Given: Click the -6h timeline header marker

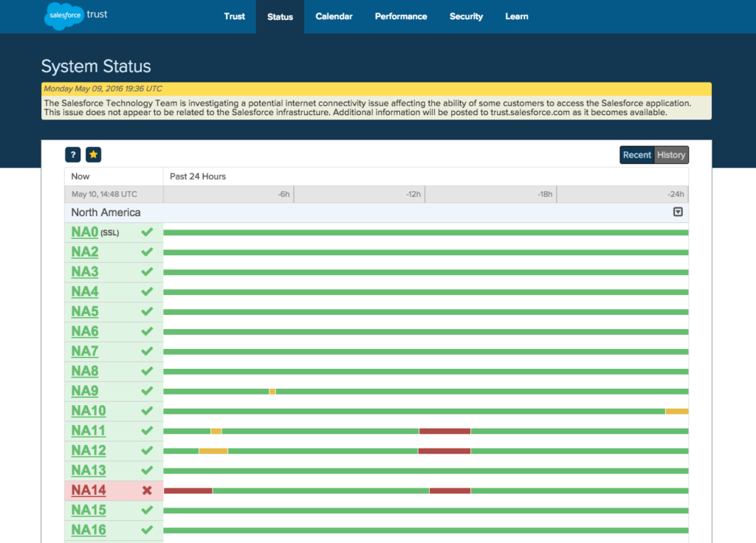Looking at the screenshot, I should point(283,194).
